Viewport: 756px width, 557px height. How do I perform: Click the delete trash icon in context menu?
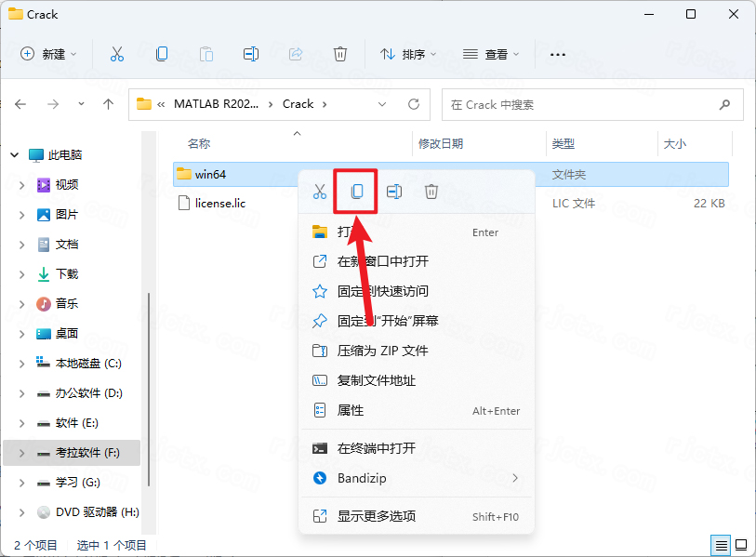pos(431,192)
